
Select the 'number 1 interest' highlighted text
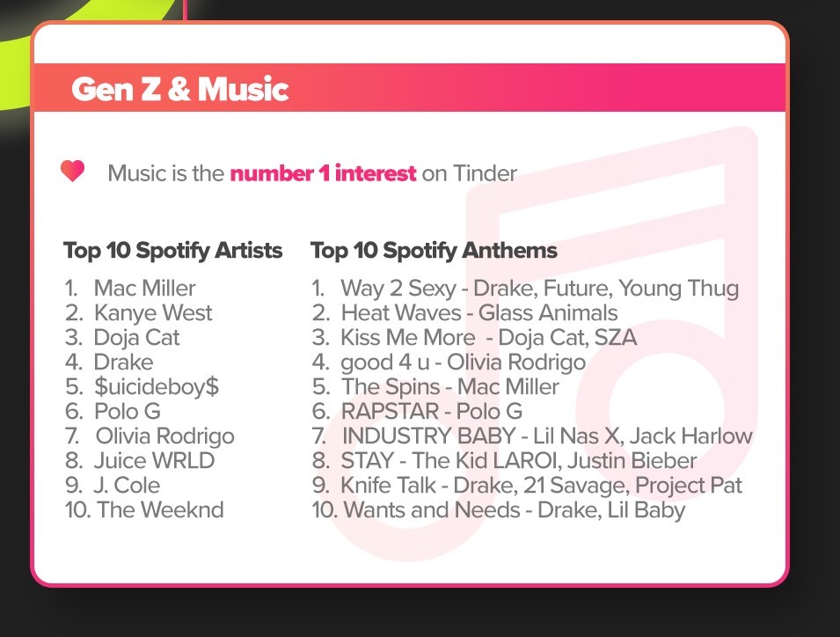[x=323, y=173]
